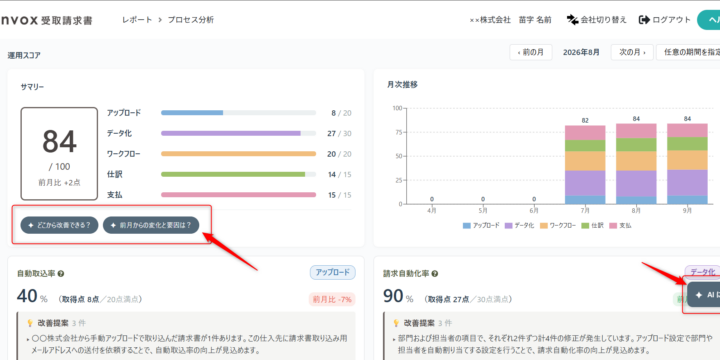This screenshot has height=360, width=720.
Task: Click the アップロード tag badge
Action: [332, 272]
